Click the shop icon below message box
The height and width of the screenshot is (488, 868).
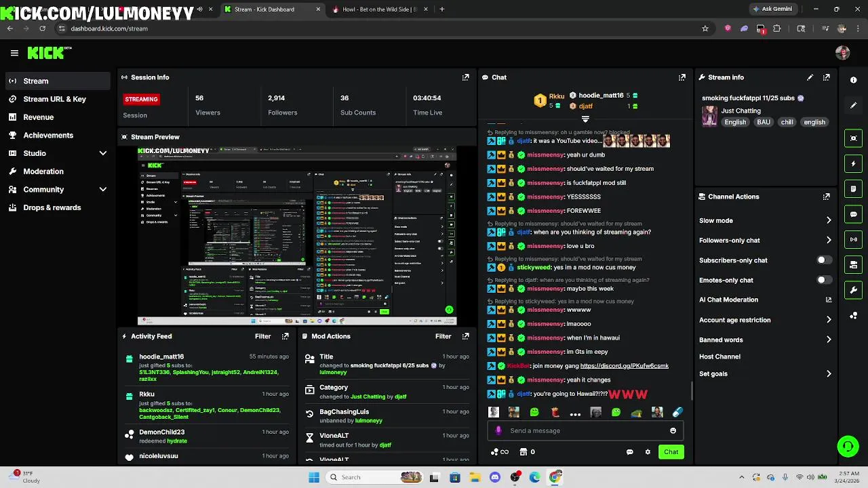524,452
